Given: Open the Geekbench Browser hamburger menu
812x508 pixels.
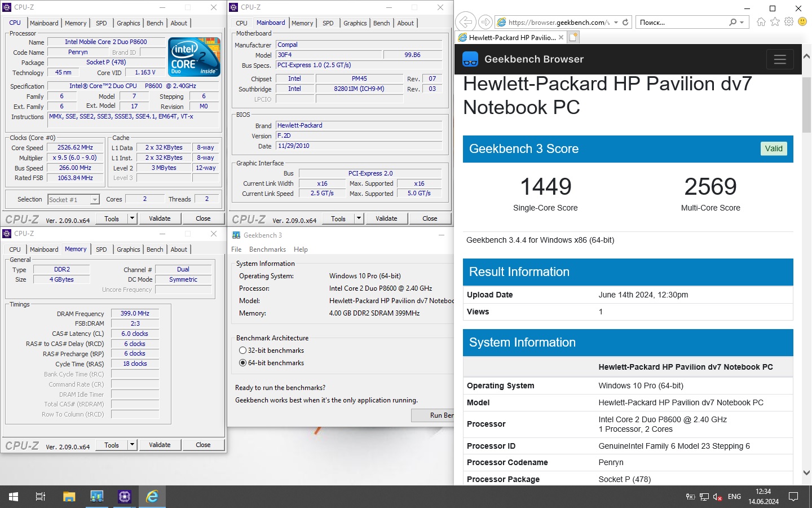Looking at the screenshot, I should click(x=780, y=59).
